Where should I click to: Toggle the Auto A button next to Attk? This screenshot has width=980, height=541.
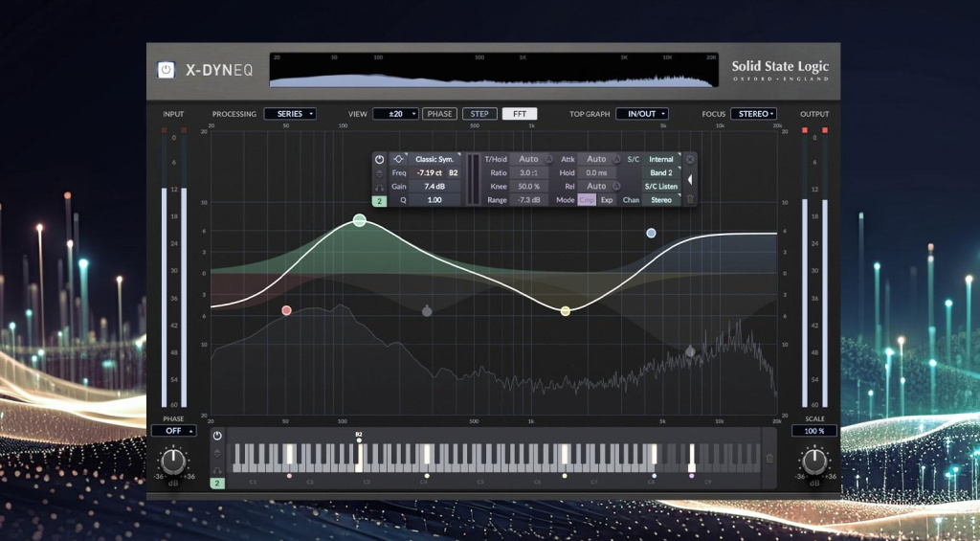pyautogui.click(x=616, y=160)
